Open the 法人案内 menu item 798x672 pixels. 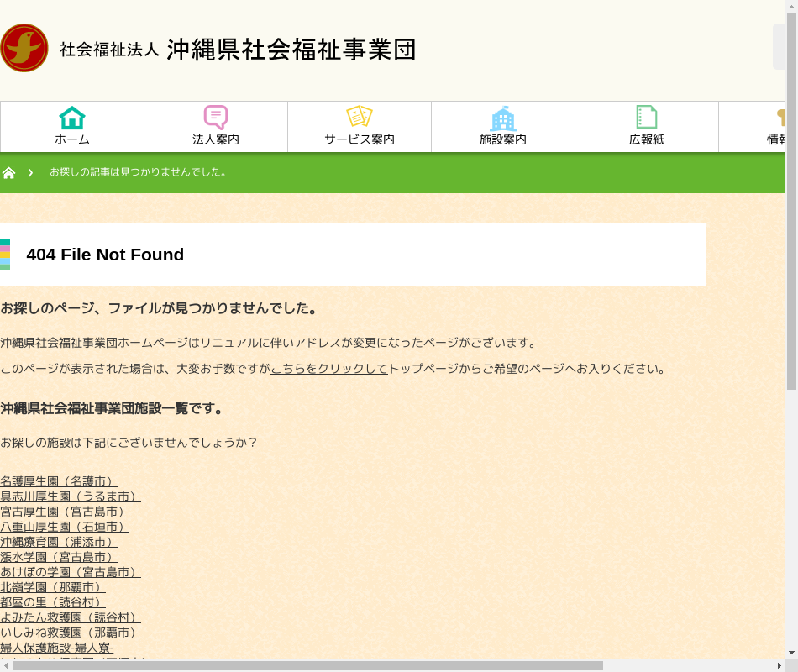pos(216,139)
